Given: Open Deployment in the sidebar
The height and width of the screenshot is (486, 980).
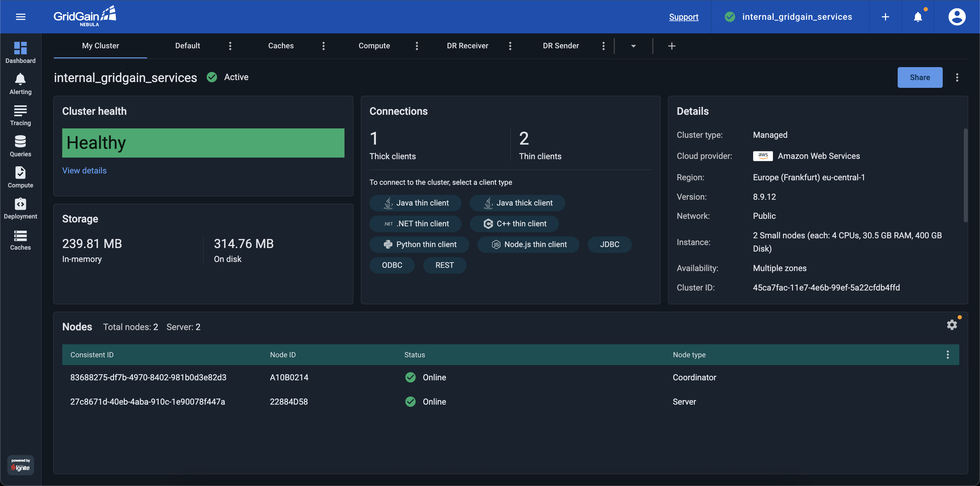Looking at the screenshot, I should point(20,208).
